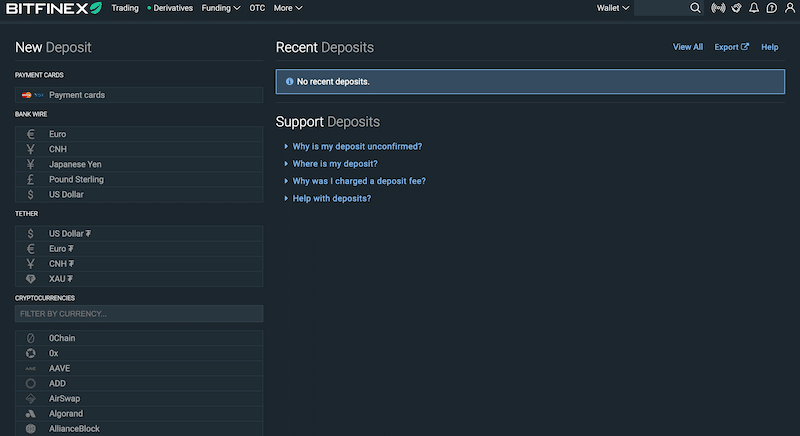Expand 'Where is my deposit?'
Viewport: 800px width, 436px height.
[335, 164]
